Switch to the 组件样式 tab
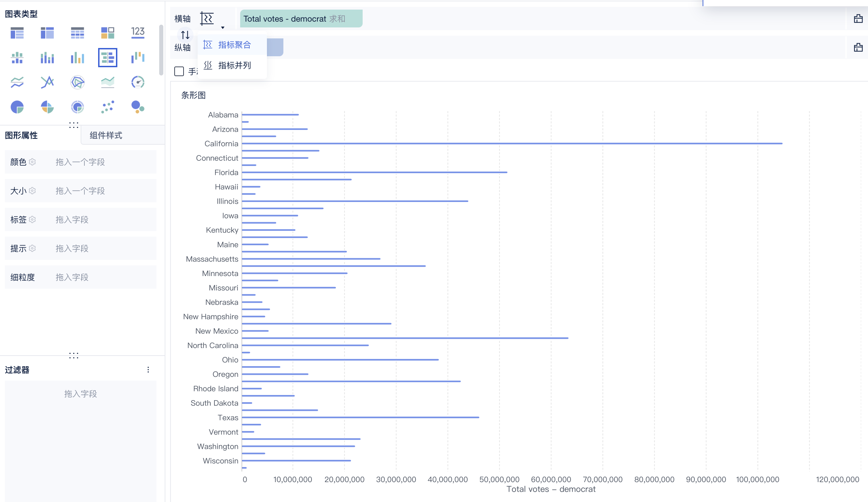The image size is (868, 502). click(x=106, y=135)
